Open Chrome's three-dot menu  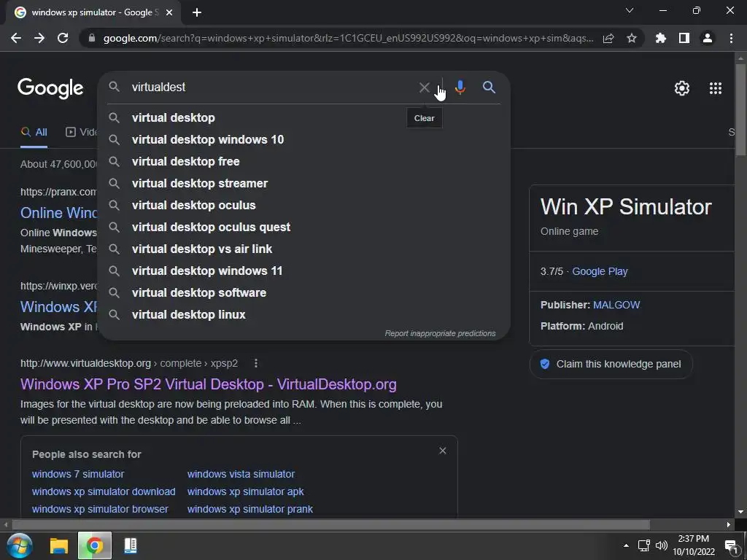(731, 38)
